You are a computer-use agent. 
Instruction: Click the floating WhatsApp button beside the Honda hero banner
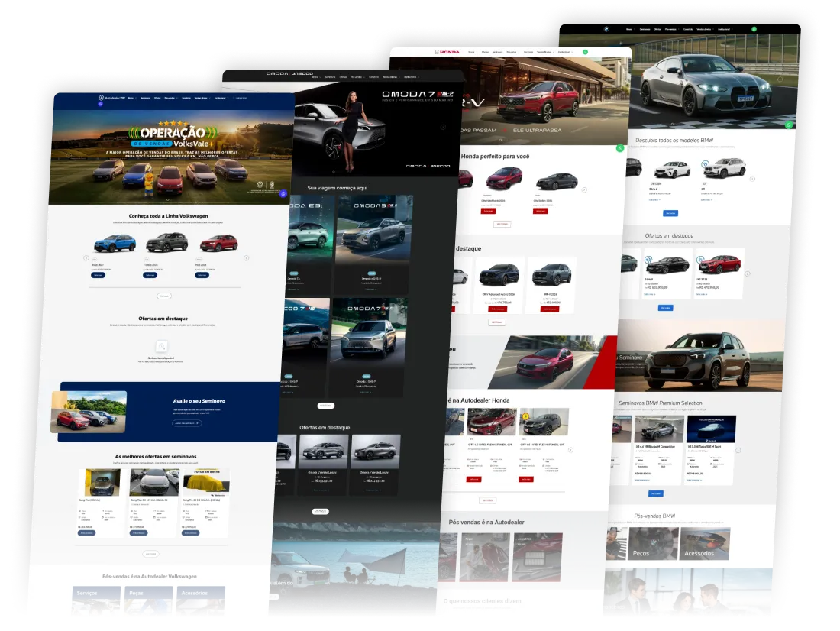620,148
